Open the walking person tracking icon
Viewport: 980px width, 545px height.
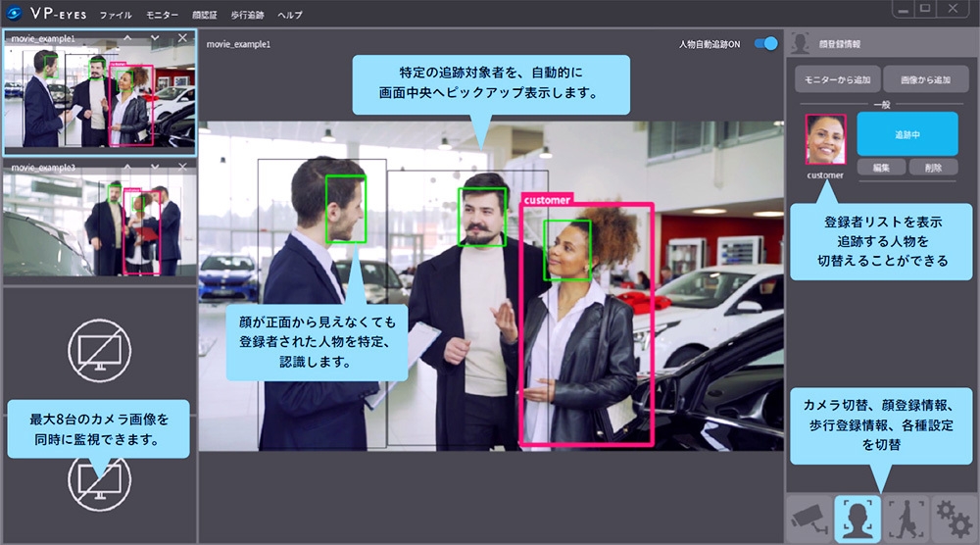click(906, 519)
